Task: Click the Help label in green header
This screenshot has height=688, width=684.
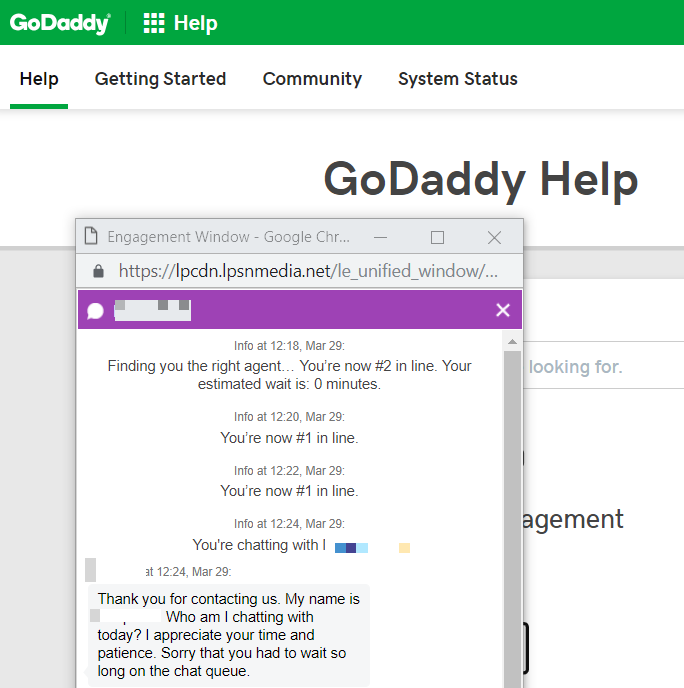Action: point(195,23)
